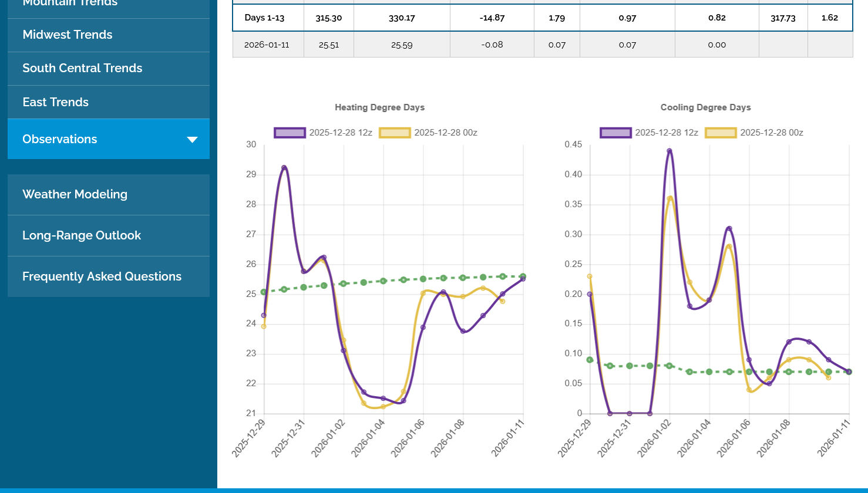
Task: Go to East Trends page
Action: coord(56,102)
